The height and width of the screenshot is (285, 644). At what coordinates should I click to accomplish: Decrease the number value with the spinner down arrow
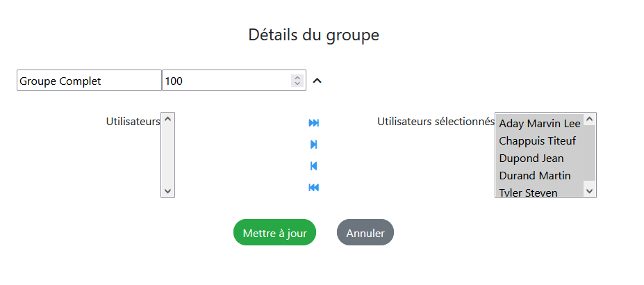pyautogui.click(x=297, y=84)
